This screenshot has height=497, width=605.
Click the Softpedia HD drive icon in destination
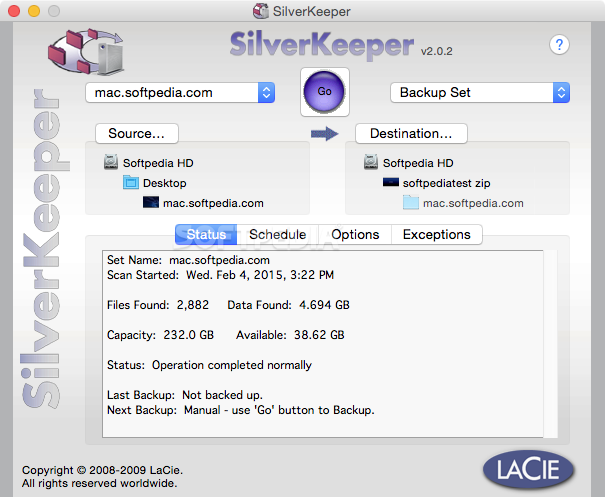[x=371, y=162]
